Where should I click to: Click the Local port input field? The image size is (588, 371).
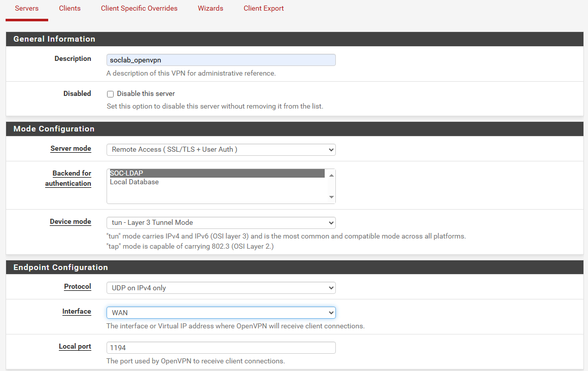[x=221, y=348]
